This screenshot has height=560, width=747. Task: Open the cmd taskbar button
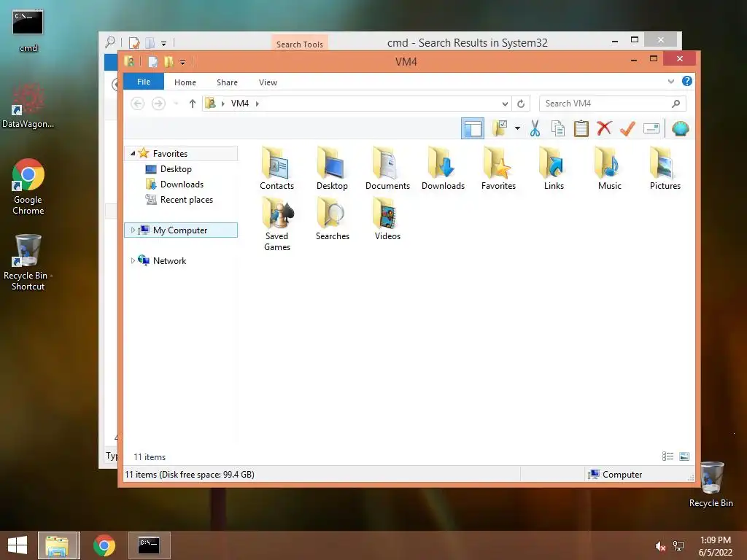point(149,545)
